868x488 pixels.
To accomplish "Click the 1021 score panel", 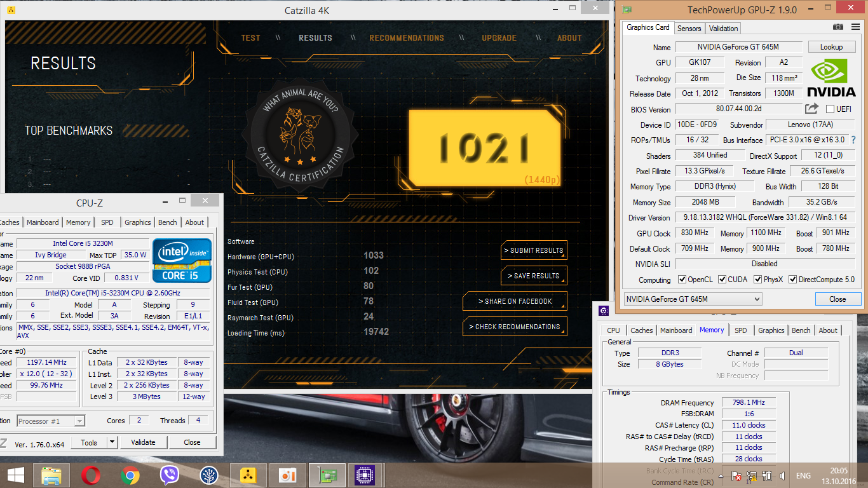I will tap(485, 148).
